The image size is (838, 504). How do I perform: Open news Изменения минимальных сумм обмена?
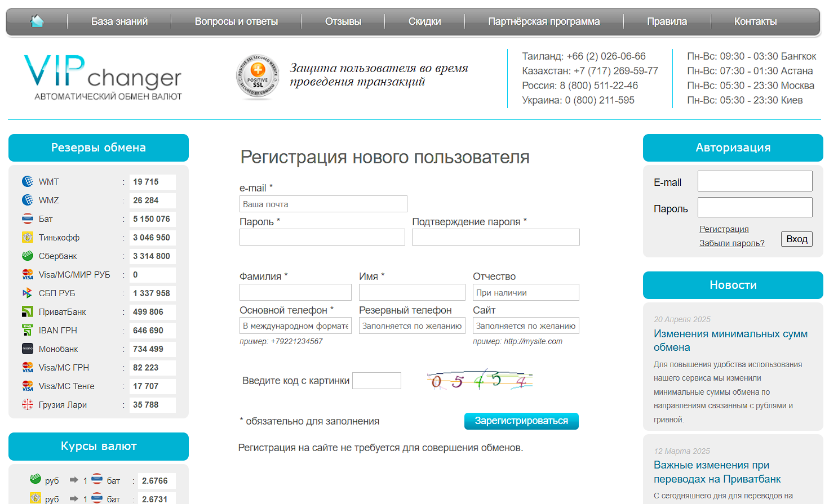click(x=730, y=341)
